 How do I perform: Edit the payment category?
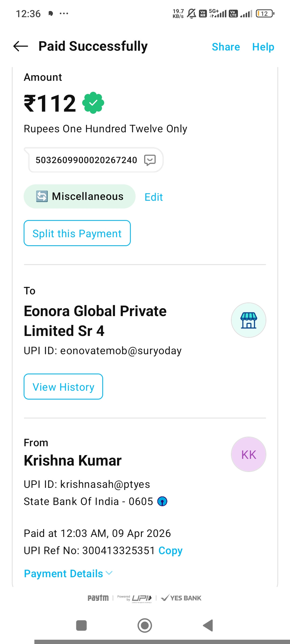point(154,197)
